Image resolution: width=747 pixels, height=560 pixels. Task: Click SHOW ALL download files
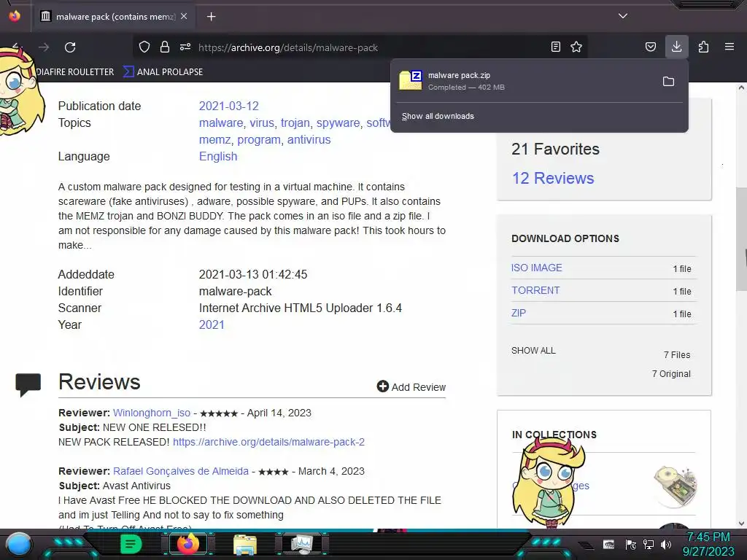click(x=533, y=351)
